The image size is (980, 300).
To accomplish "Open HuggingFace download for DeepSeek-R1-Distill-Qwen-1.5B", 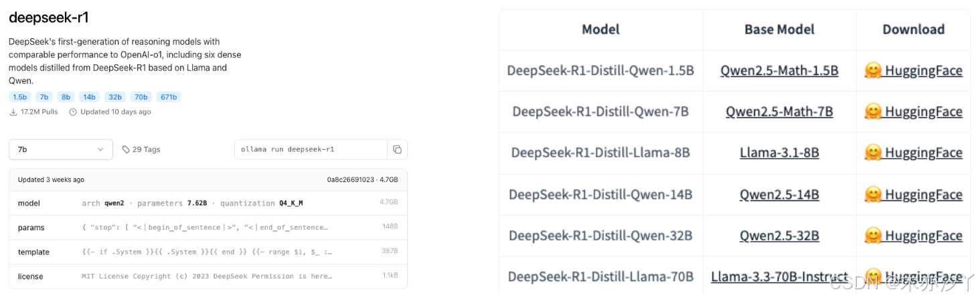I will [913, 70].
